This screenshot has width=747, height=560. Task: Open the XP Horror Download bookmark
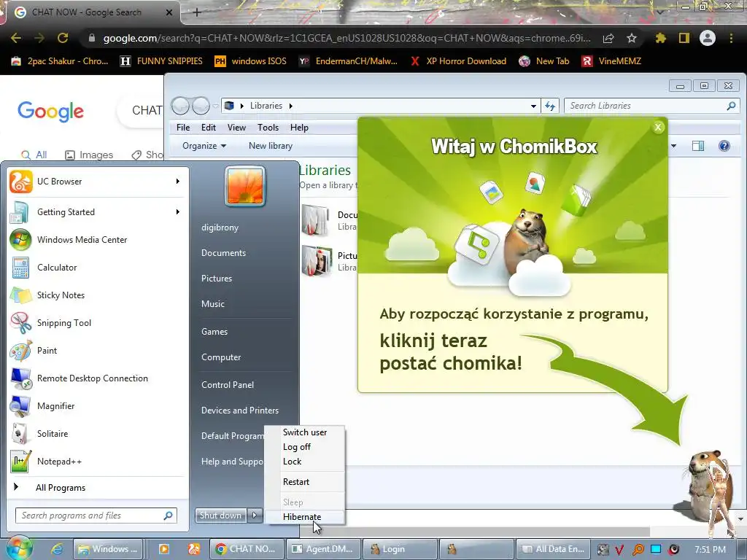point(458,61)
